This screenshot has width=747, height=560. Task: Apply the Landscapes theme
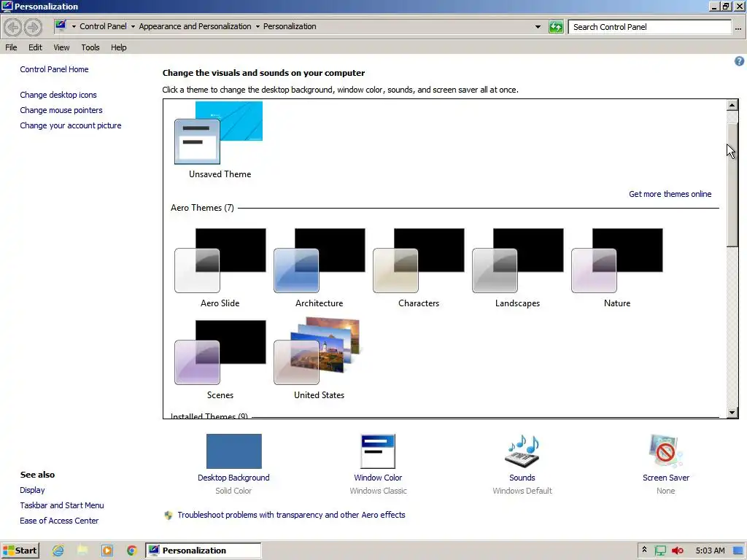[x=517, y=260]
